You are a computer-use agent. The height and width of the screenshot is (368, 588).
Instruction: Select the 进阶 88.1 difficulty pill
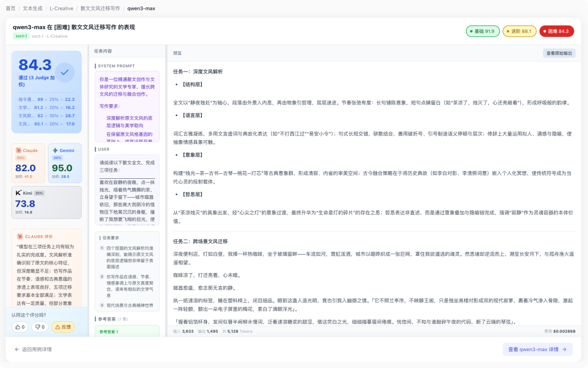click(519, 31)
